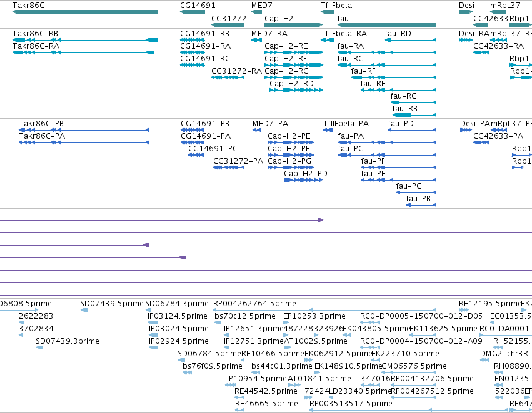This screenshot has width=532, height=413.
Task: Select the Takr86C gene span bar
Action: 85,12
